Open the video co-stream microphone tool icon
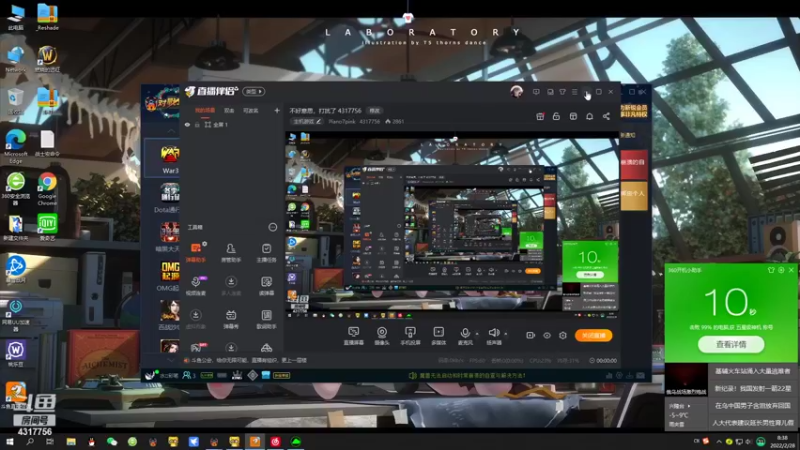 196,282
